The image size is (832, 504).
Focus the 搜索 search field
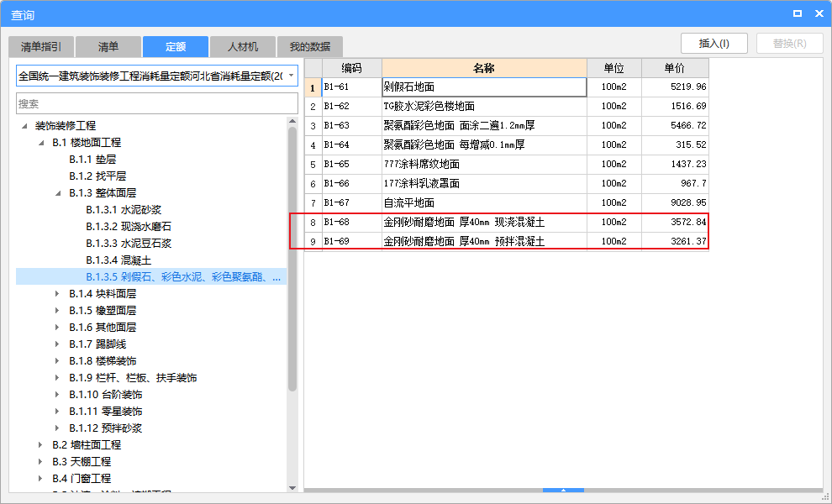157,103
